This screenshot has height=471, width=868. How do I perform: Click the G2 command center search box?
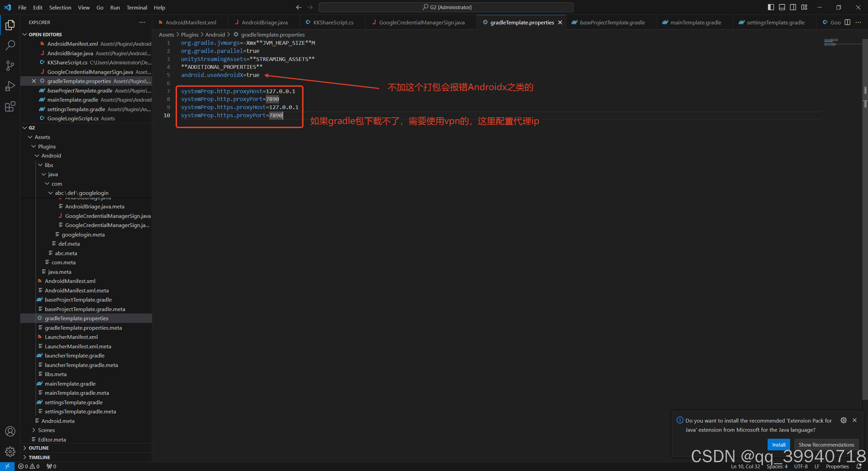(x=446, y=7)
